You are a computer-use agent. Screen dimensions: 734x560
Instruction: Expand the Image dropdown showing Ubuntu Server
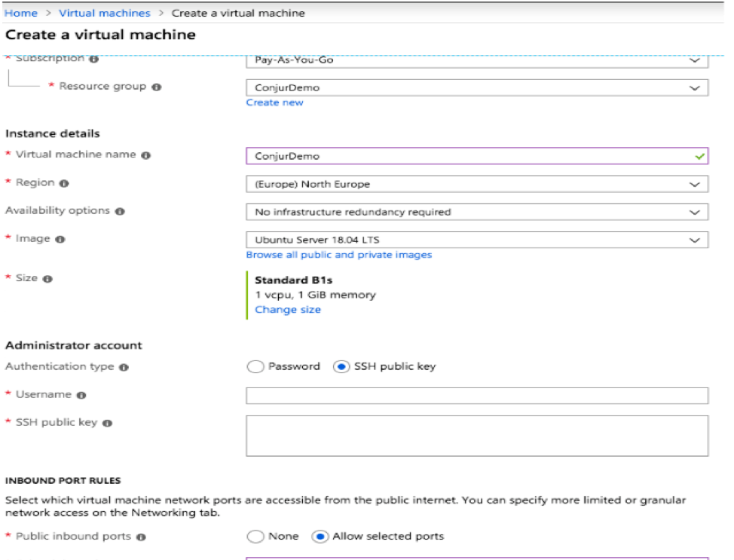476,240
